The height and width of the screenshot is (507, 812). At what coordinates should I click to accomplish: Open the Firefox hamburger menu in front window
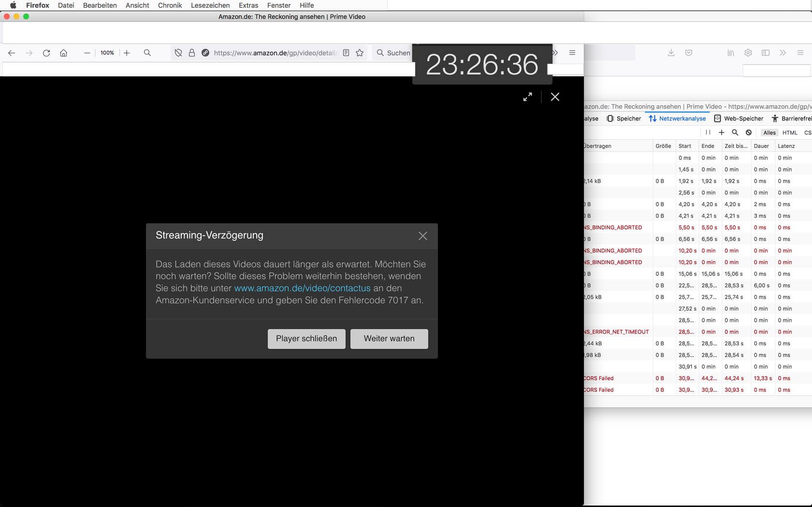click(x=572, y=53)
